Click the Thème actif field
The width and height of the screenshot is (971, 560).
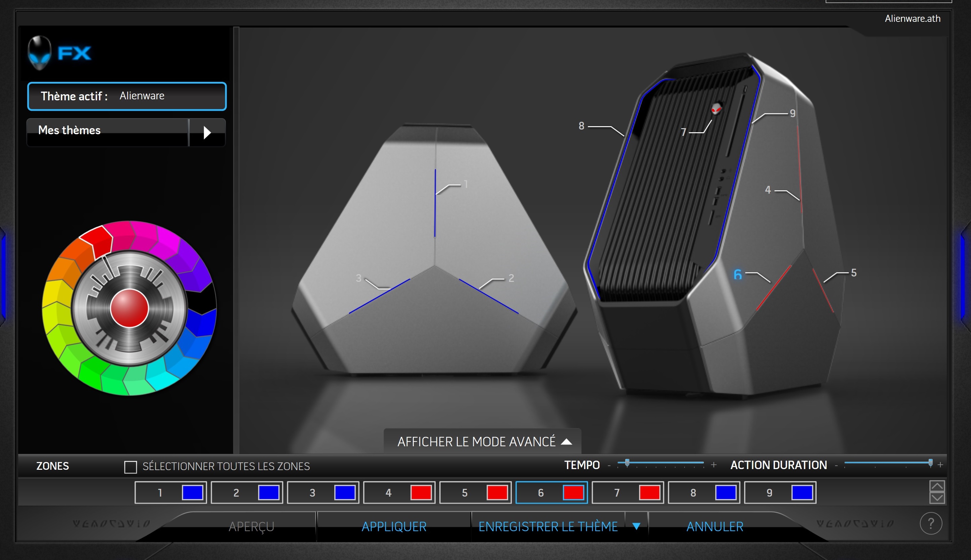127,96
